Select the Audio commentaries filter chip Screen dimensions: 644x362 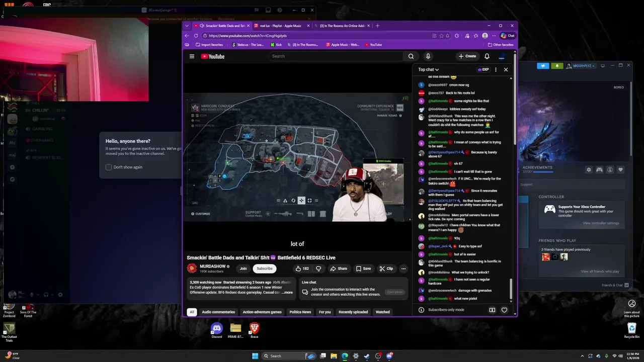click(218, 312)
